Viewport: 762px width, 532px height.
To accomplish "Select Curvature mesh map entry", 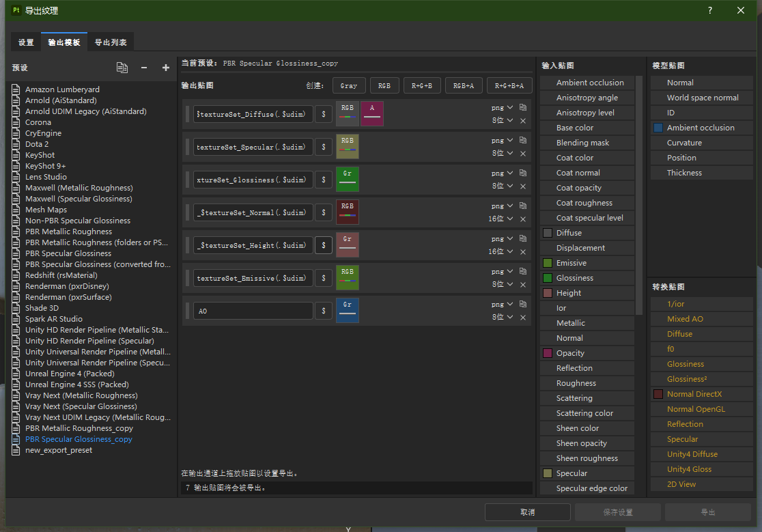I will tap(702, 143).
